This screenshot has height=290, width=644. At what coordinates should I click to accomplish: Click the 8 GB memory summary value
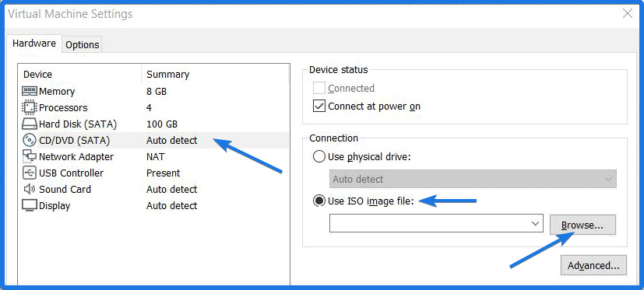tap(157, 92)
